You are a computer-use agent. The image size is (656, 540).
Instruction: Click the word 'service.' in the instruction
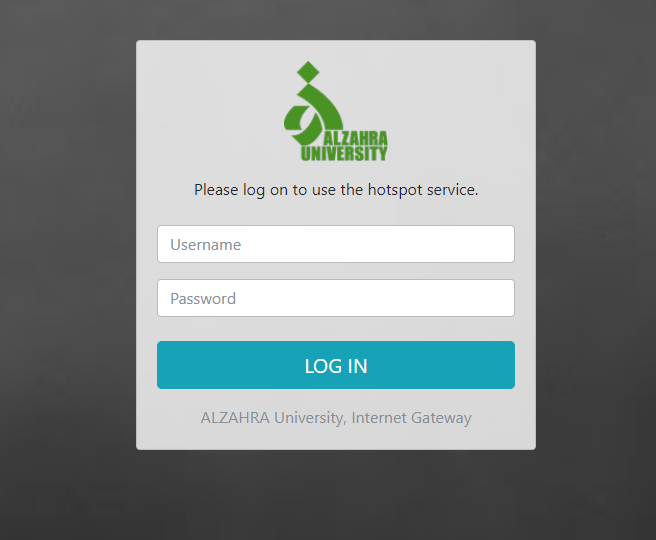coord(453,190)
